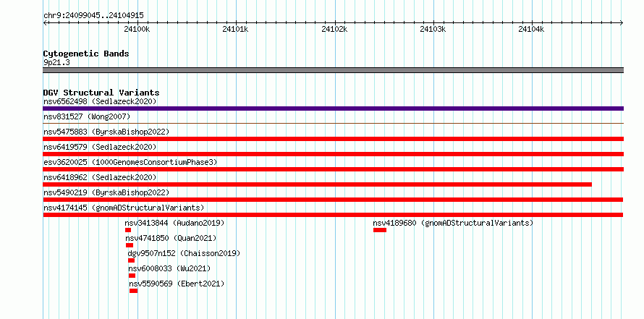Open nsv6008033 (Wu2021) label
This screenshot has width=644, height=319.
(169, 268)
